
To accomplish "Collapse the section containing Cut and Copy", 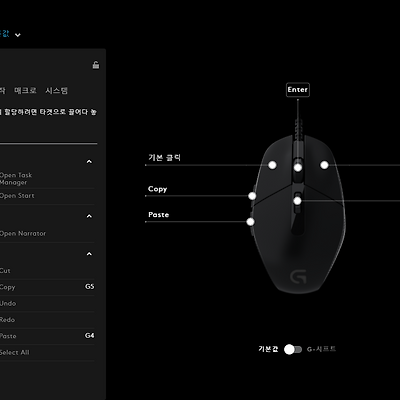I will 89,254.
